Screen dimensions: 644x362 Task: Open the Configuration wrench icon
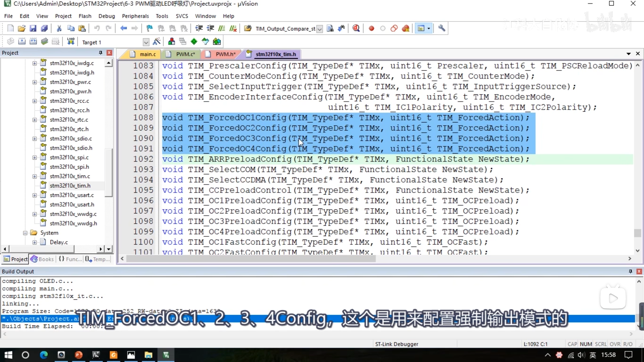coord(441,28)
